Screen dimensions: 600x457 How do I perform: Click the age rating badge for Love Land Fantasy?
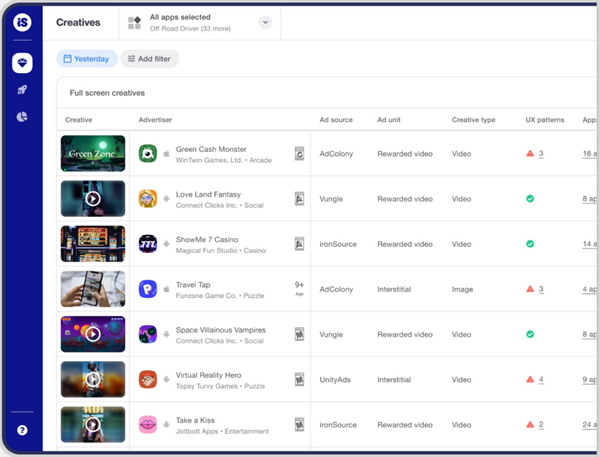[x=299, y=199]
